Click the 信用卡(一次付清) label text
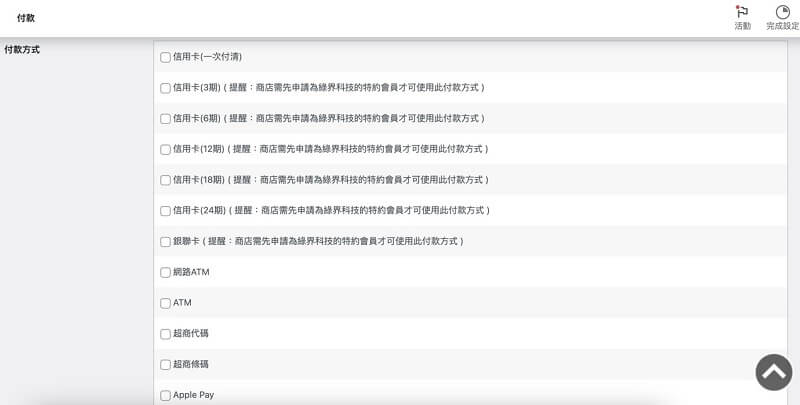The height and width of the screenshot is (405, 800). 207,57
